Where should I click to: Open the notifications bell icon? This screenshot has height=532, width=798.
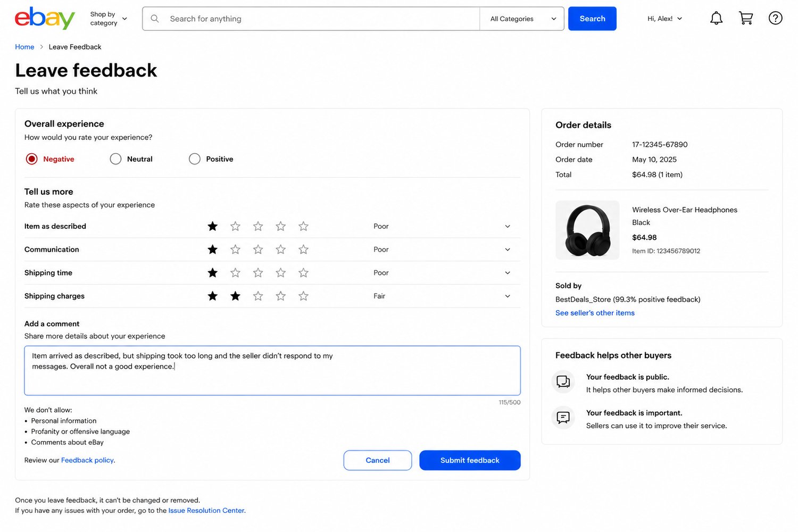coord(716,19)
